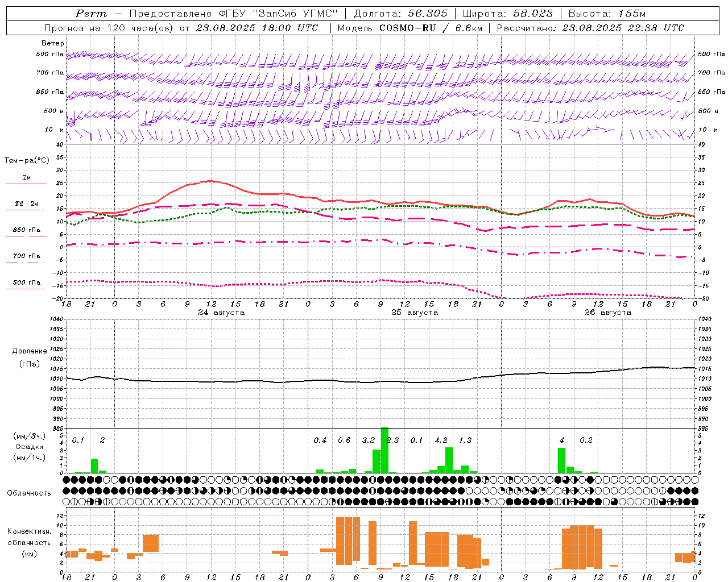Click the "2м" temperature legend entry
This screenshot has height=582, width=728.
pyautogui.click(x=27, y=177)
